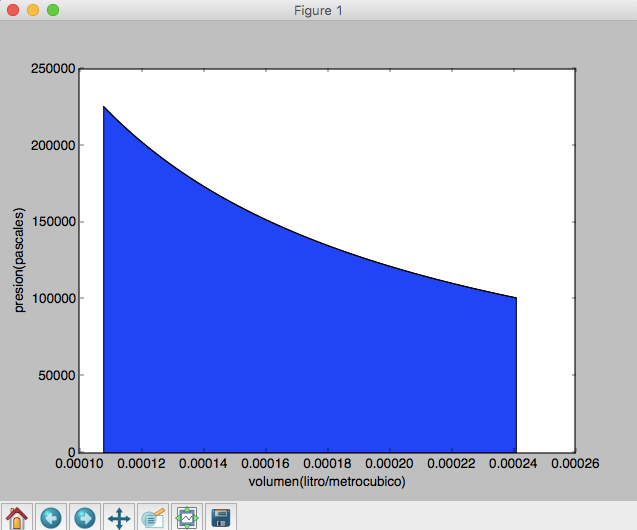
Task: Click the x-axis tick label 0.00026
Action: point(575,463)
